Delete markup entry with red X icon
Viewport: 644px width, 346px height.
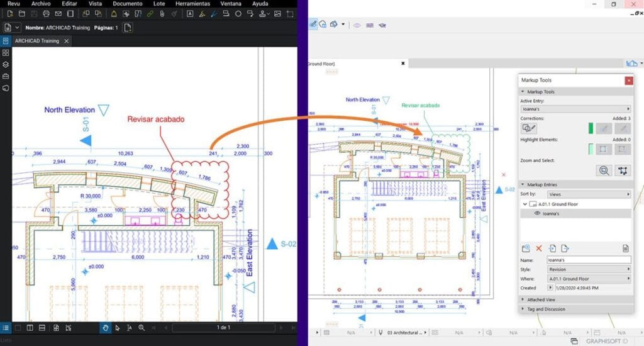539,248
